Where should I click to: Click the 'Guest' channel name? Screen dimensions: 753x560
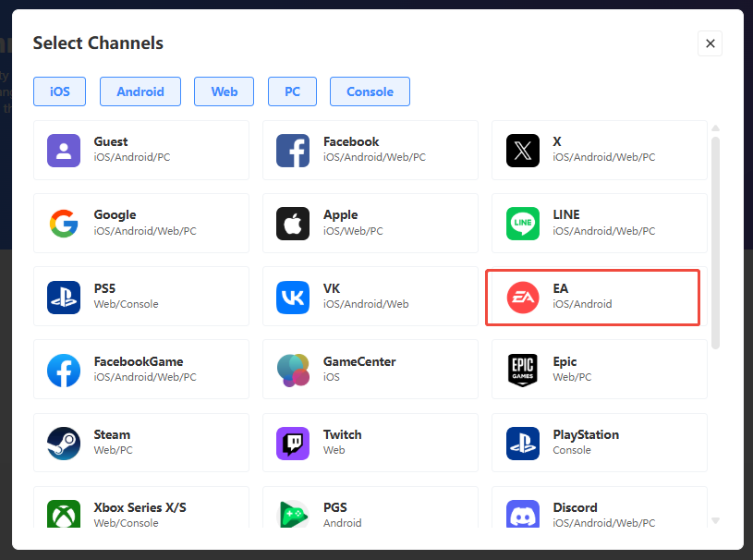(x=111, y=141)
